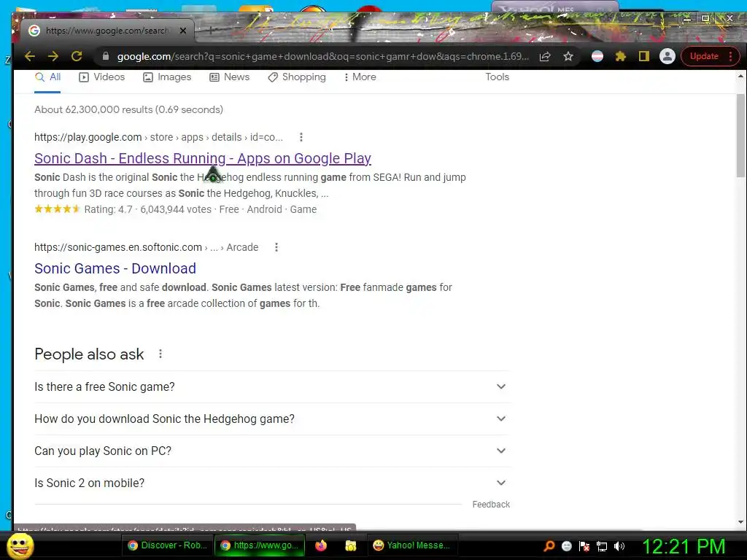Switch to the Images search tab
This screenshot has width=747, height=560.
(167, 77)
